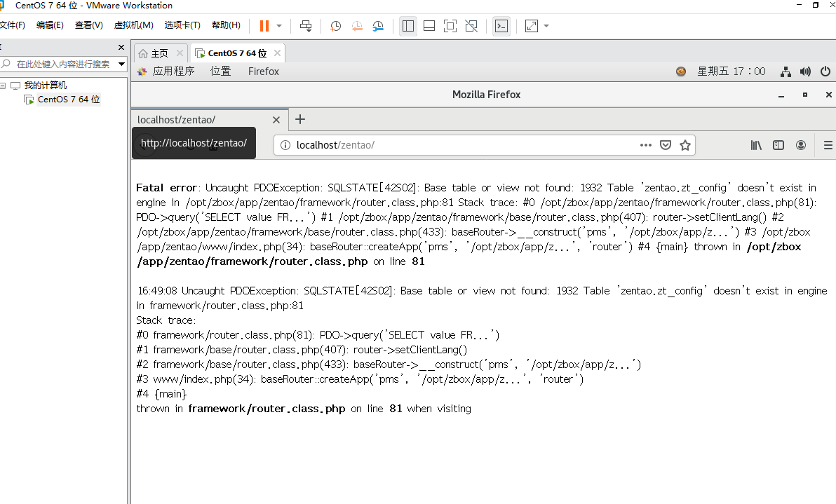Screen dimensions: 836x504
Task: Send Ctrl+Alt+Del to the VM
Action: click(x=306, y=25)
